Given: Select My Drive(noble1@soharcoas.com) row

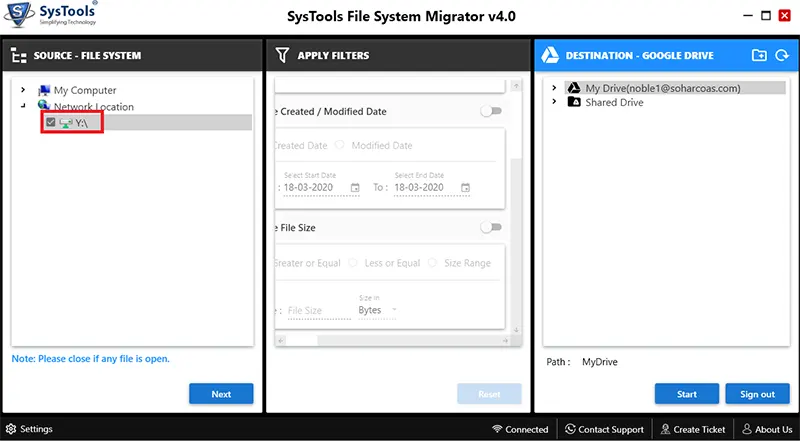Looking at the screenshot, I should (676, 88).
